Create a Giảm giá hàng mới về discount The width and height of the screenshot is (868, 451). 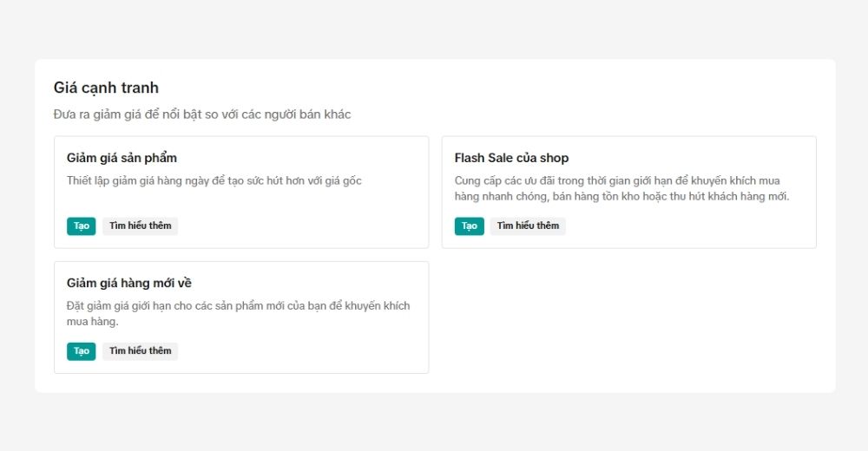pyautogui.click(x=81, y=351)
